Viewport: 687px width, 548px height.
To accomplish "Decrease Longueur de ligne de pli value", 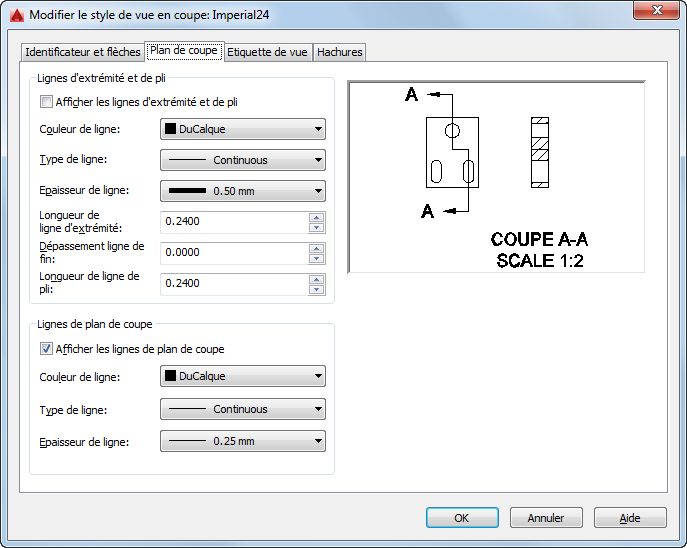I will pos(316,290).
